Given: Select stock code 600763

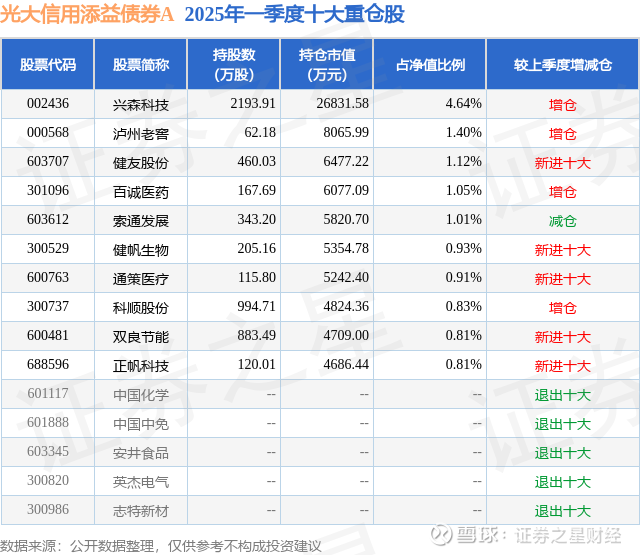Looking at the screenshot, I should [48, 278].
